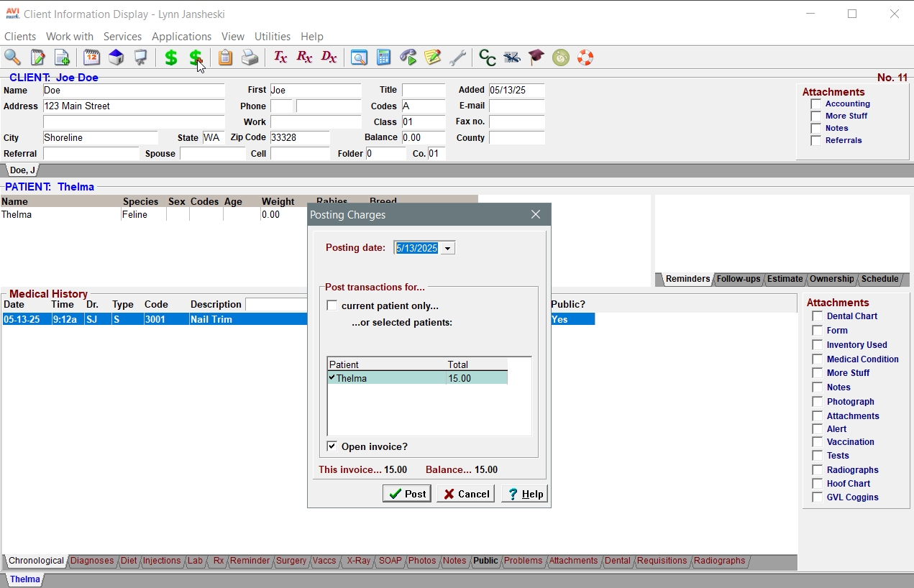Open the Work with menu
This screenshot has height=588, width=914.
pos(70,36)
